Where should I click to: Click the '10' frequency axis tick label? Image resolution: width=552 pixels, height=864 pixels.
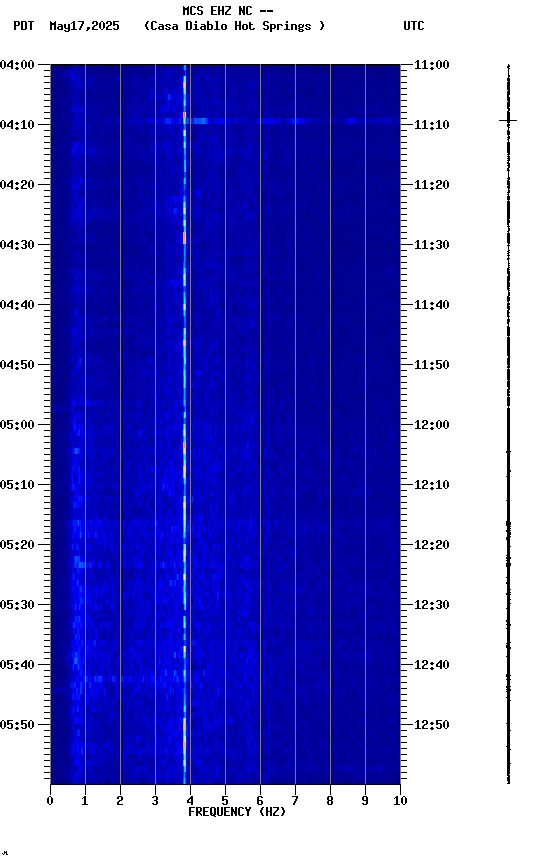(400, 801)
